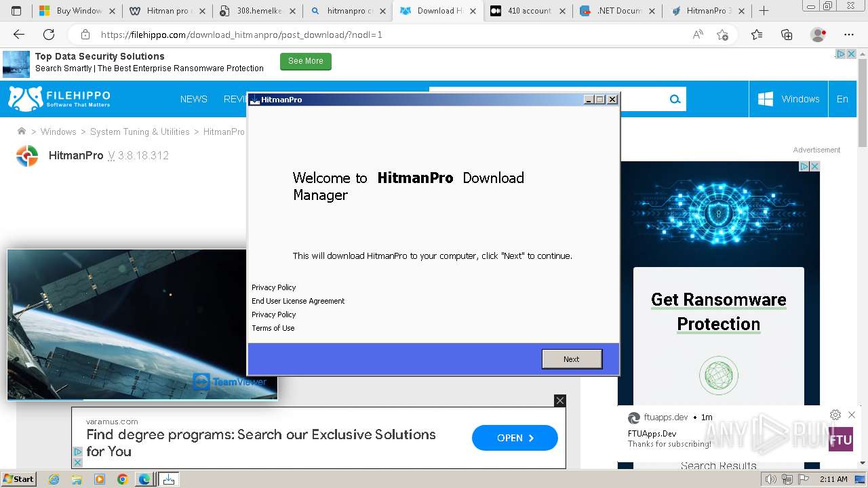868x488 pixels.
Task: Launch Google Chrome from taskbar
Action: coord(122,479)
